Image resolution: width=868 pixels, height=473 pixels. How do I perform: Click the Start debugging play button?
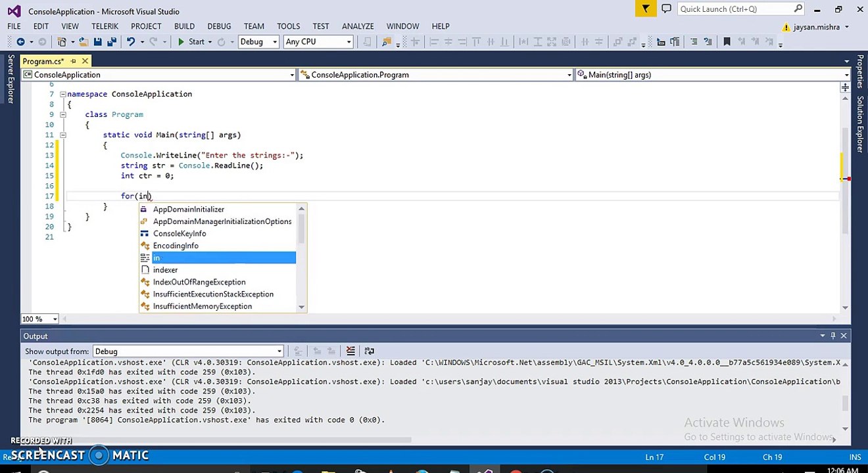point(181,42)
